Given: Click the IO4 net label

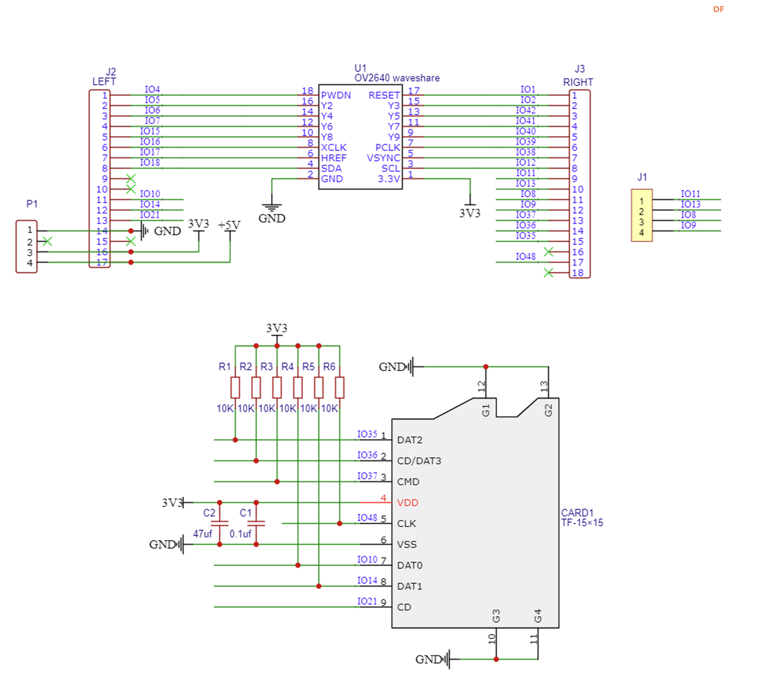Looking at the screenshot, I should tap(152, 89).
